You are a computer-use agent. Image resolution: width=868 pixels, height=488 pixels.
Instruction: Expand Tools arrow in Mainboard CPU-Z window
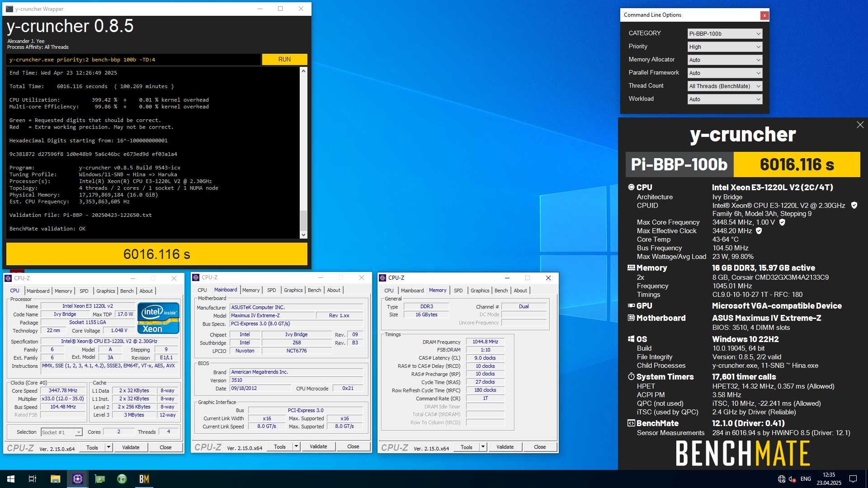pyautogui.click(x=296, y=447)
